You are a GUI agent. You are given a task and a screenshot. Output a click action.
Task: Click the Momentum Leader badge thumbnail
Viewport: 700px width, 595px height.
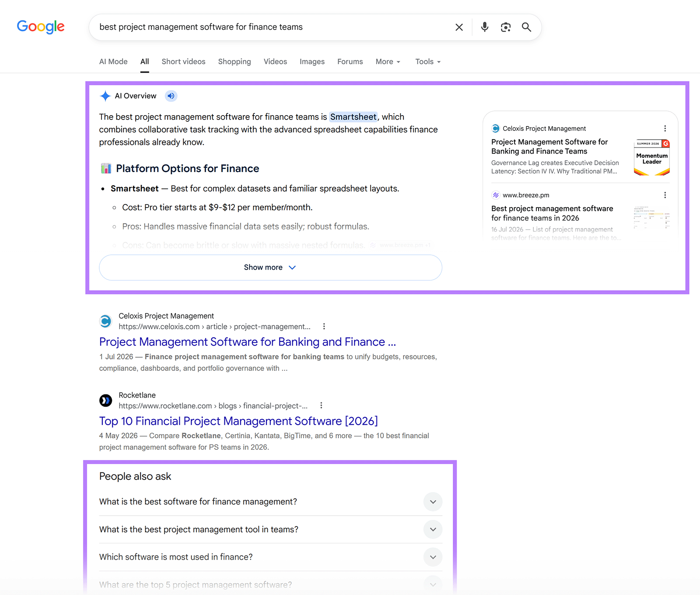(x=652, y=158)
